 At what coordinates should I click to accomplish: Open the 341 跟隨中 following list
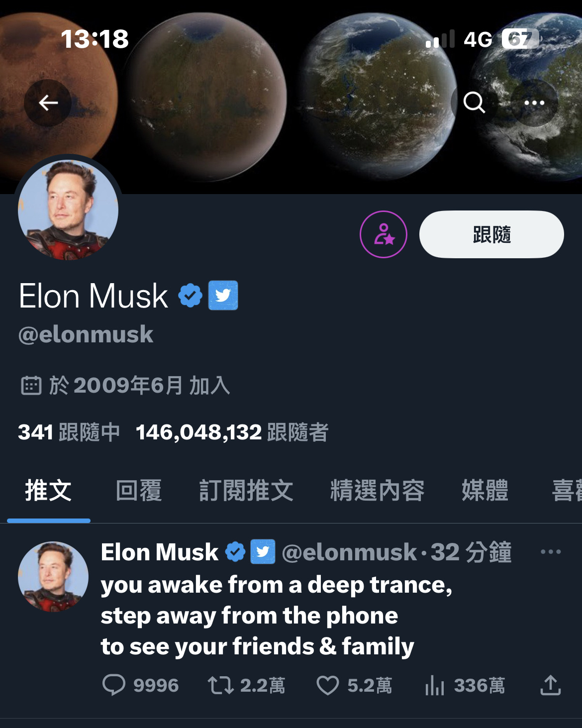pos(69,432)
